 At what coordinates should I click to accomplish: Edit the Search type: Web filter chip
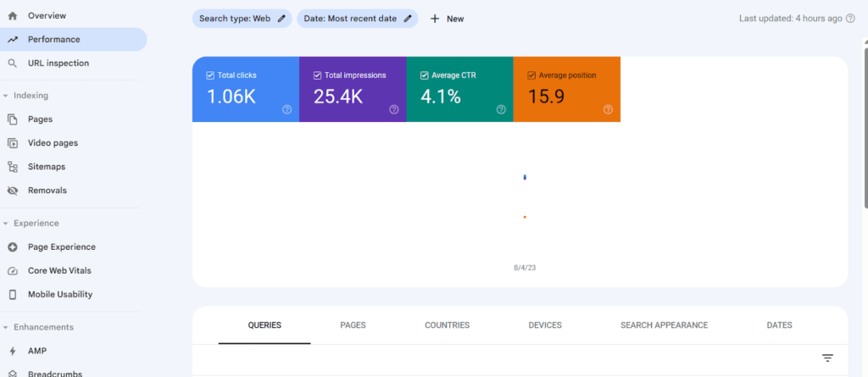(242, 19)
